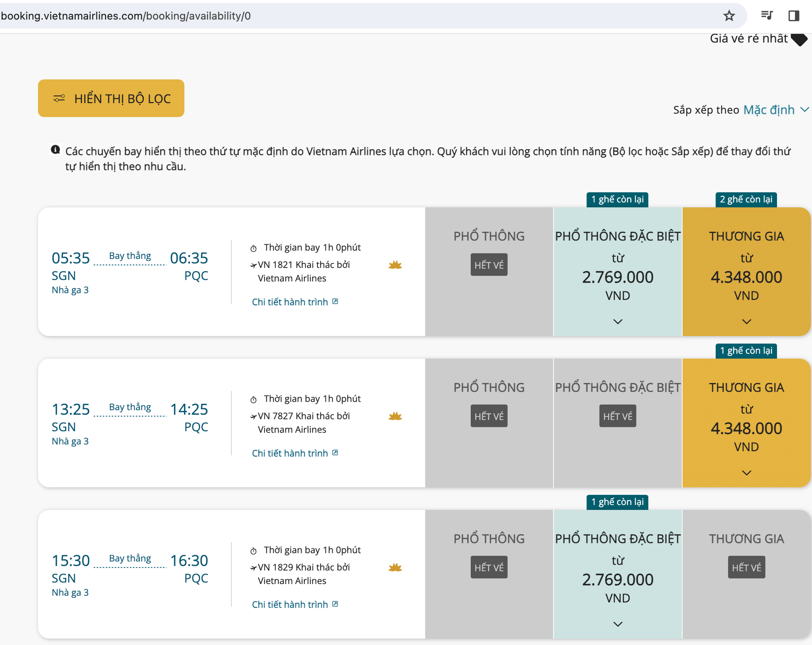This screenshot has width=812, height=645.
Task: Click the cheapest fare tag icon
Action: (x=799, y=39)
